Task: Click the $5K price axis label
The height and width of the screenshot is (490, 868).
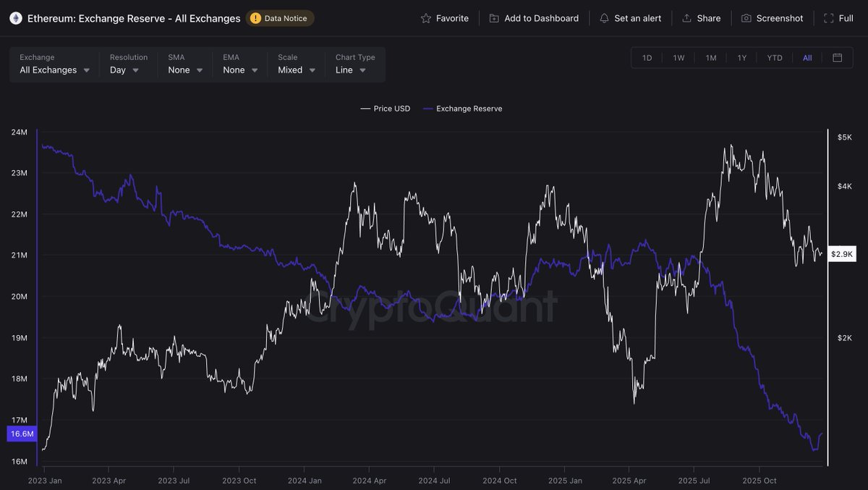Action: (845, 137)
